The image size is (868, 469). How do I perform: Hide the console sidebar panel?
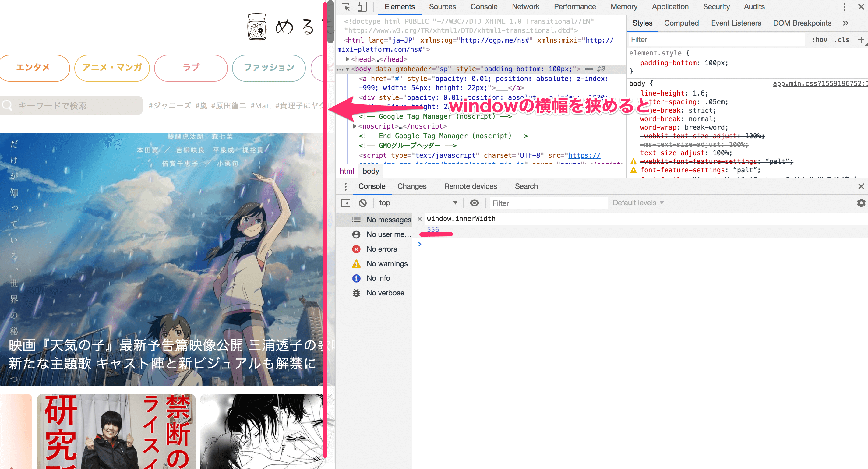[345, 203]
